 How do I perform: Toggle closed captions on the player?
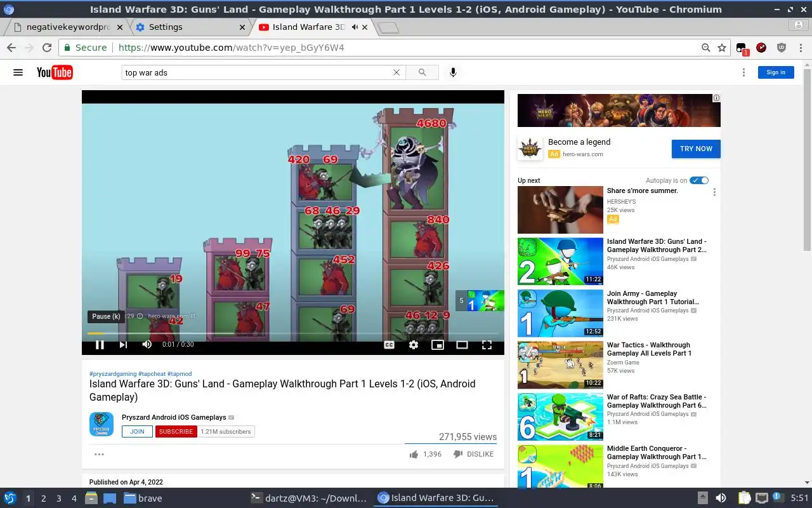click(389, 345)
